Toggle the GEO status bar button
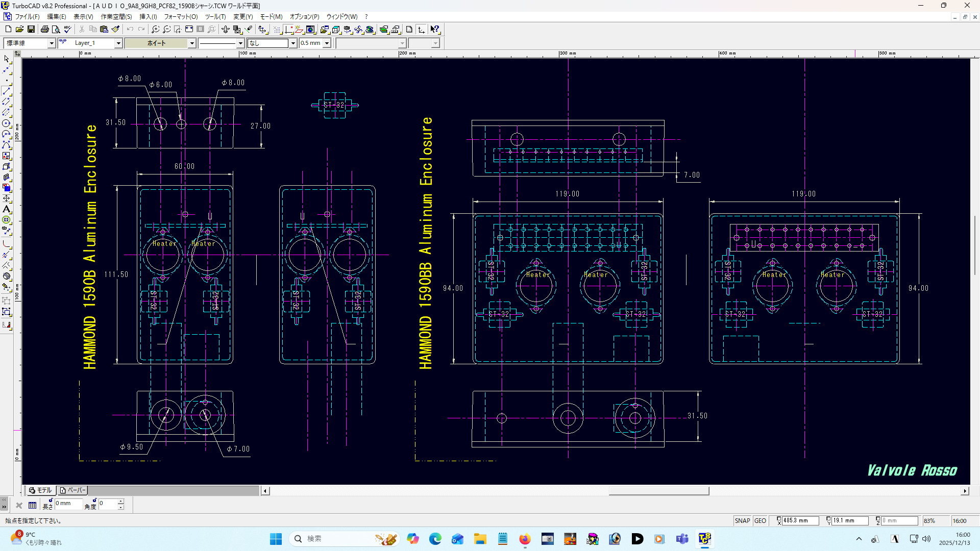The height and width of the screenshot is (551, 980). (760, 521)
